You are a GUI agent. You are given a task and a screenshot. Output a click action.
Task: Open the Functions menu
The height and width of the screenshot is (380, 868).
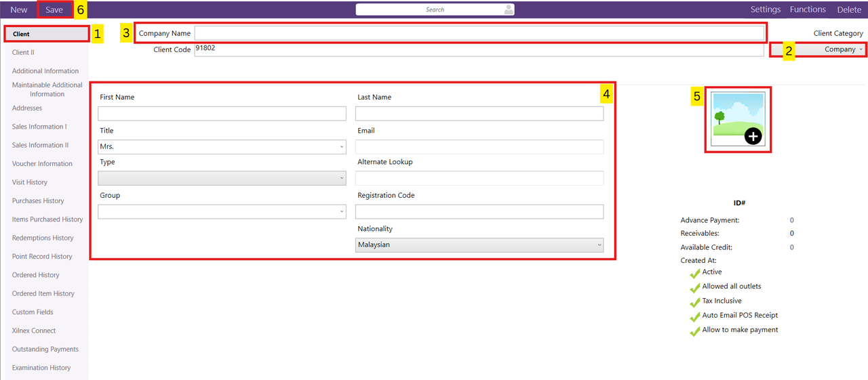(808, 9)
